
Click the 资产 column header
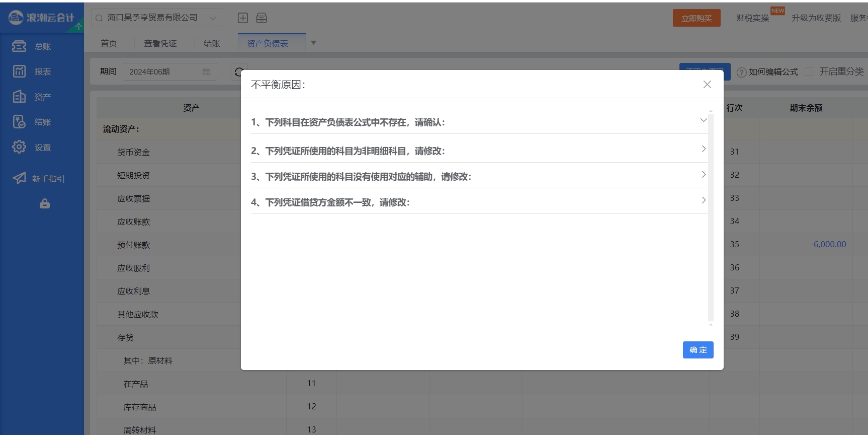pos(191,108)
